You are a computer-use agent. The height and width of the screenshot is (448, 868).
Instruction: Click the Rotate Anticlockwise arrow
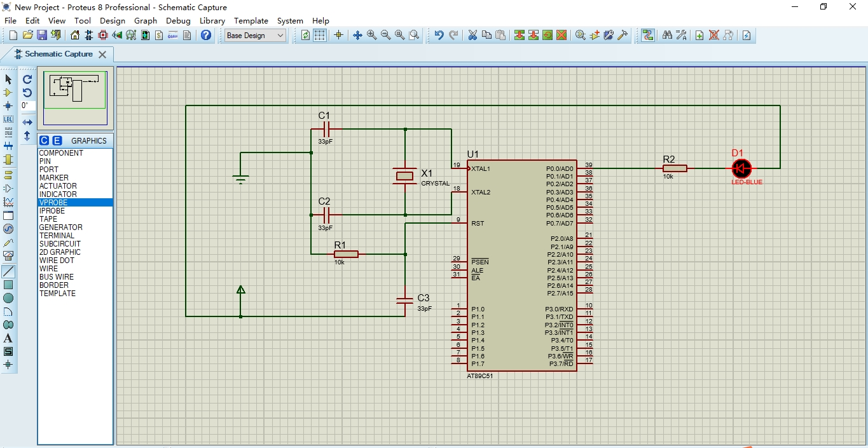pos(26,92)
